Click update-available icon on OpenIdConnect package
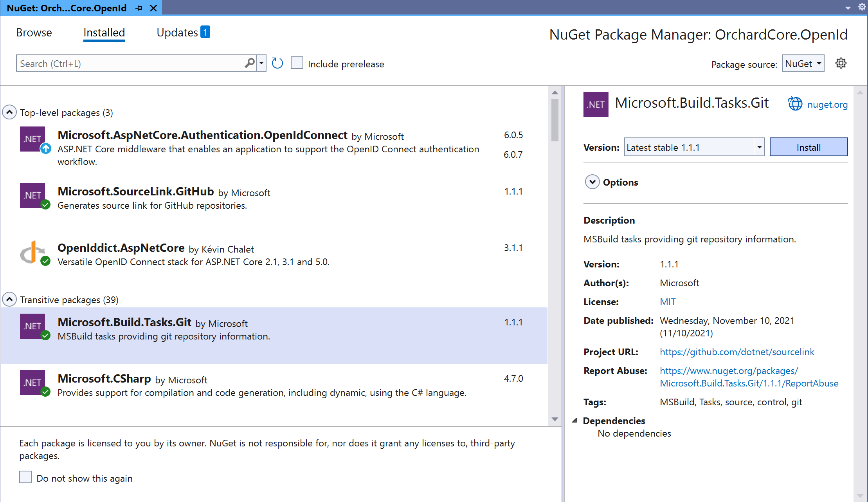 46,148
